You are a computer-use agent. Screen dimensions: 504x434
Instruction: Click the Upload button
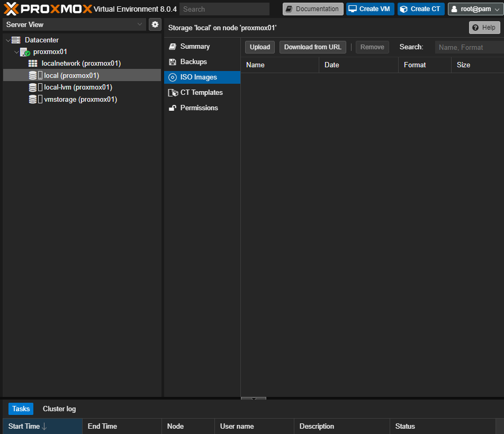tap(260, 47)
